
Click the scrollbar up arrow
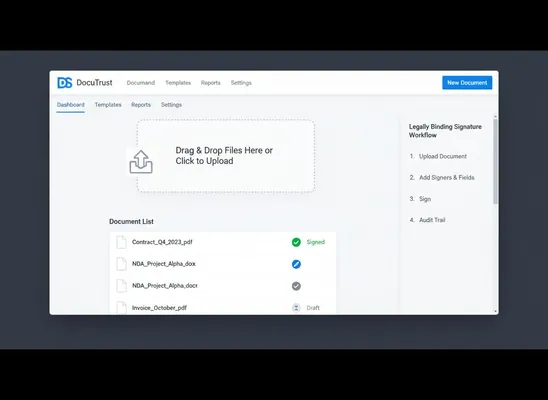pos(495,116)
